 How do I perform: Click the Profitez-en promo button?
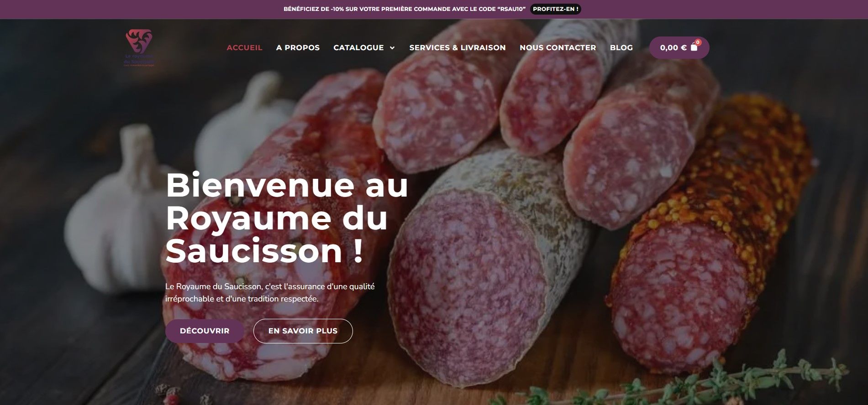(555, 9)
